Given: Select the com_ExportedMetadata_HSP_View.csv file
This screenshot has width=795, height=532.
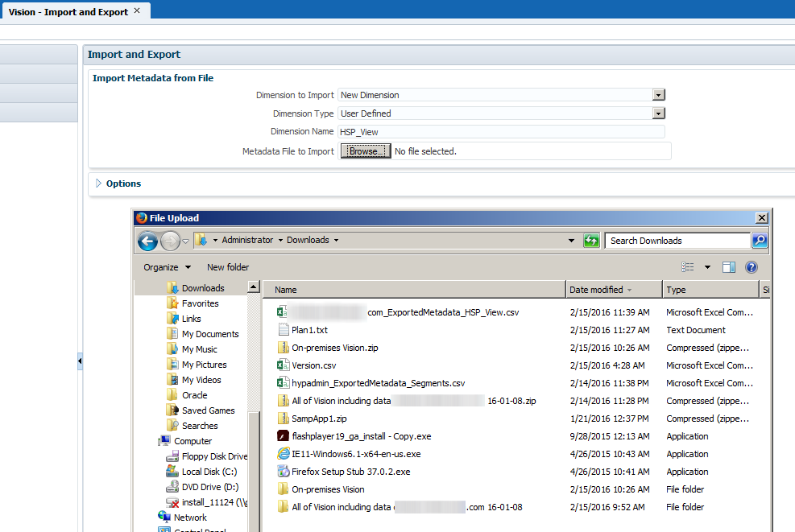Looking at the screenshot, I should pyautogui.click(x=398, y=312).
